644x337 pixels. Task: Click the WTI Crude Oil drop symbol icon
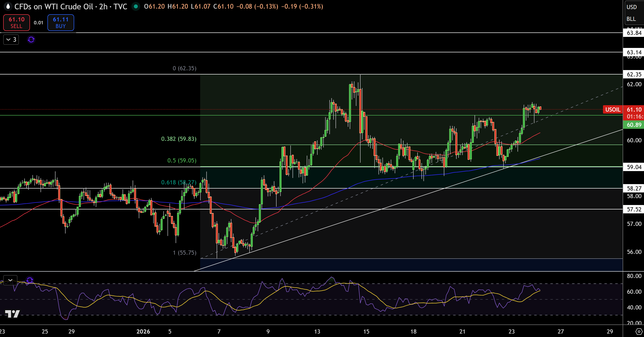coord(8,6)
